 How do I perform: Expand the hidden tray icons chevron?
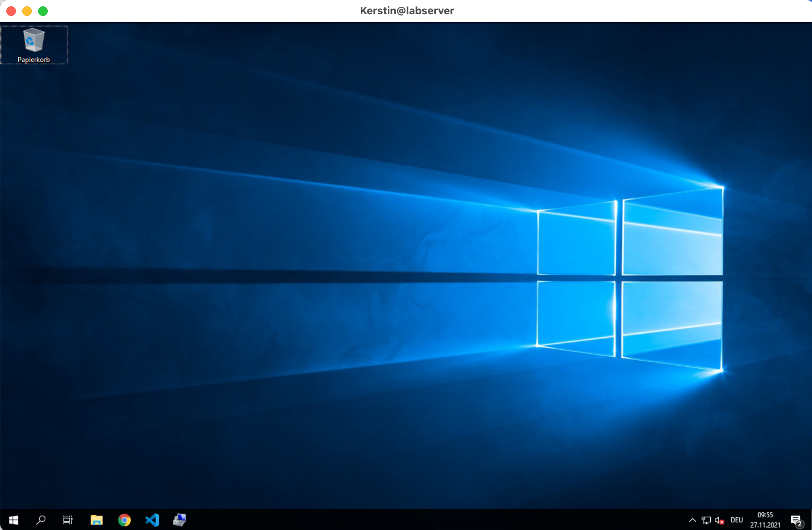coord(692,520)
